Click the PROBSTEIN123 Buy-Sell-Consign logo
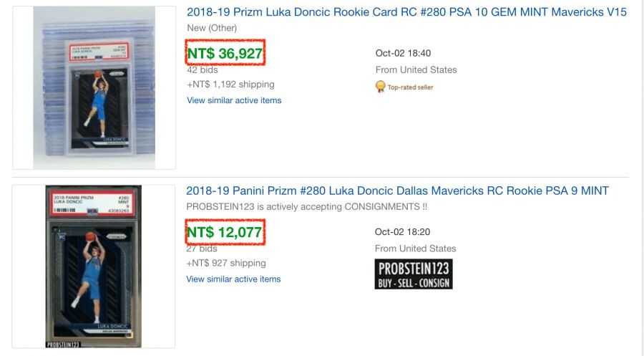644x356 pixels. (x=414, y=274)
